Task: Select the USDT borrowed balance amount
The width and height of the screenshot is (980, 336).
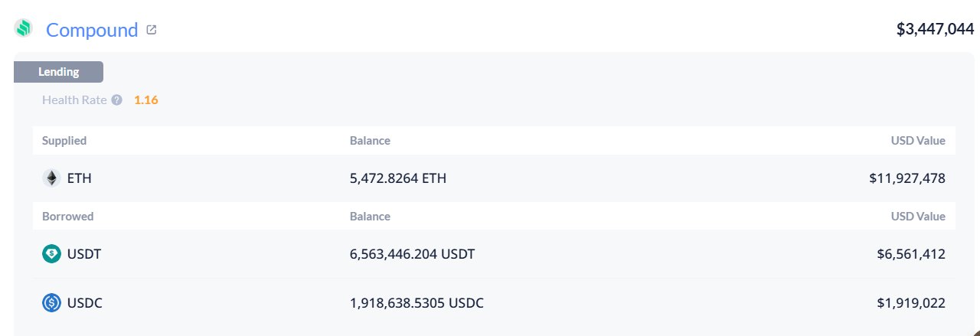Action: pos(412,254)
